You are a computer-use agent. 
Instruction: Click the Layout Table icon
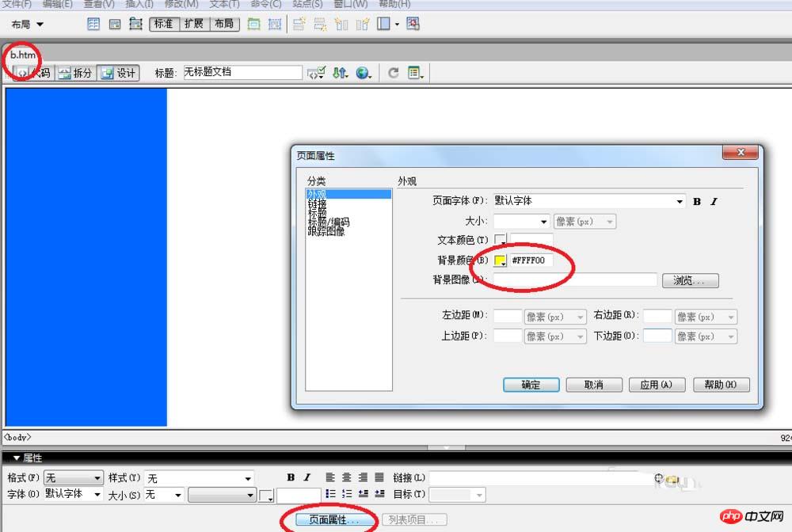(x=253, y=24)
